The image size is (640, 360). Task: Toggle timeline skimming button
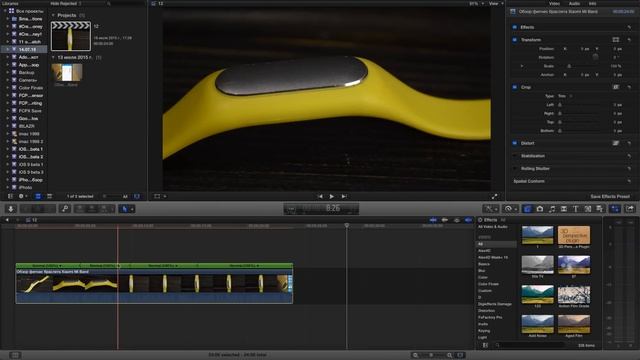[x=433, y=220]
